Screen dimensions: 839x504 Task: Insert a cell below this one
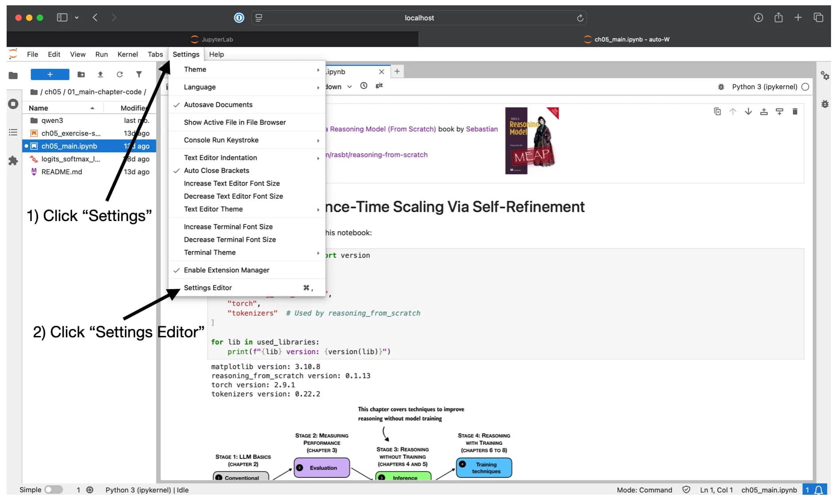click(779, 111)
